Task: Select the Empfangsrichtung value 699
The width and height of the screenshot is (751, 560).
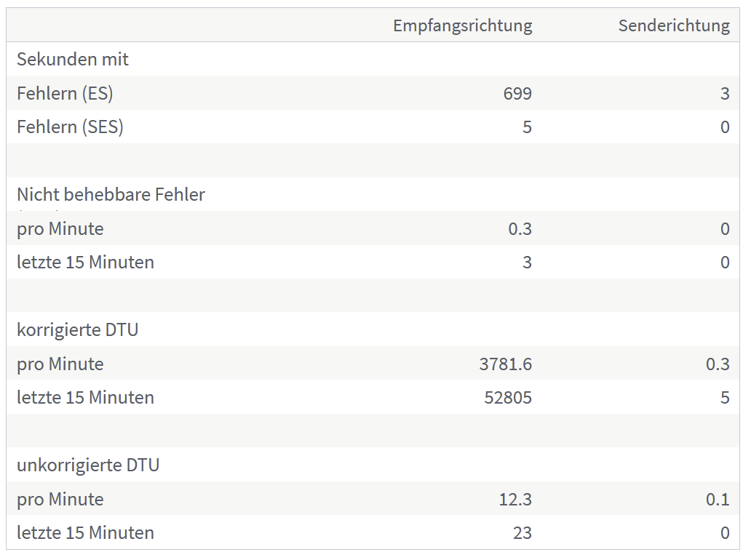Action: click(517, 93)
